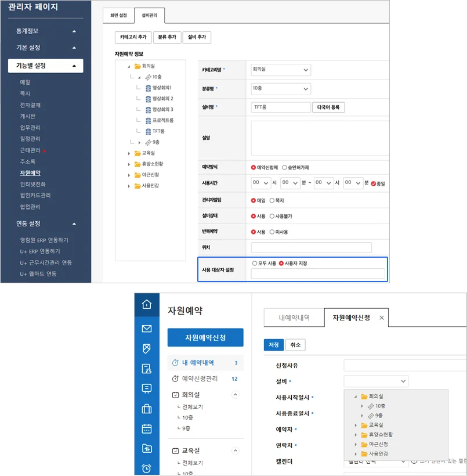Switch to the 내예약내역 tab

tap(294, 318)
